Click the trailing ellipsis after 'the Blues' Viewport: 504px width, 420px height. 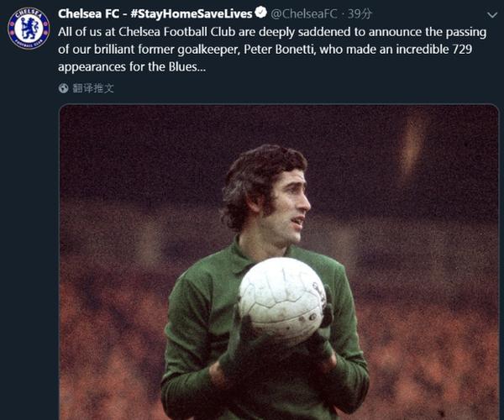(202, 67)
